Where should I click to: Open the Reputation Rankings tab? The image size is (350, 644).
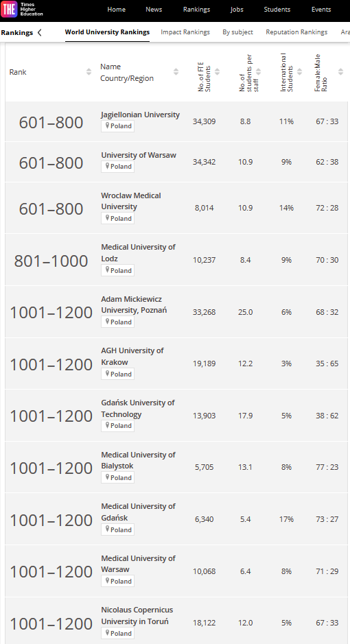(x=296, y=32)
